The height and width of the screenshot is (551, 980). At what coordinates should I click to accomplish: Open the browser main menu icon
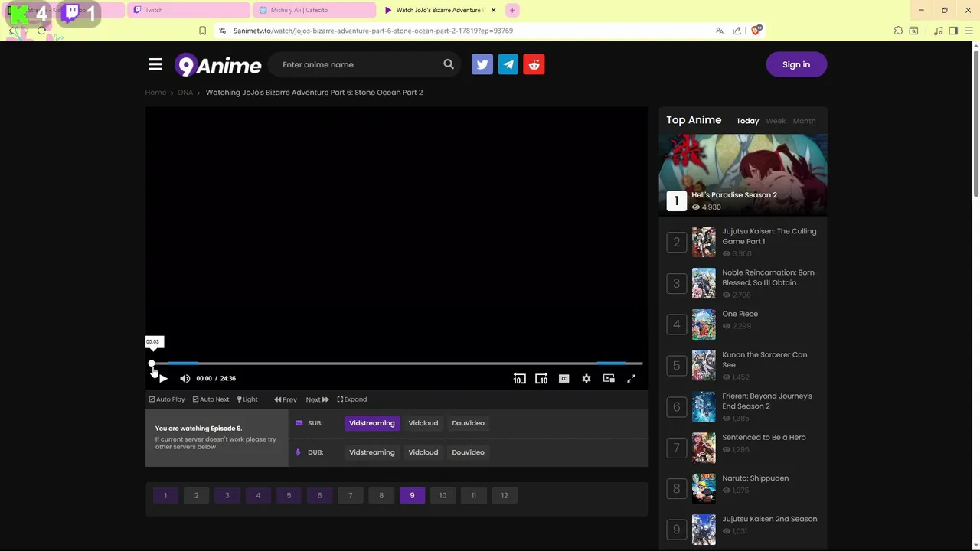968,31
